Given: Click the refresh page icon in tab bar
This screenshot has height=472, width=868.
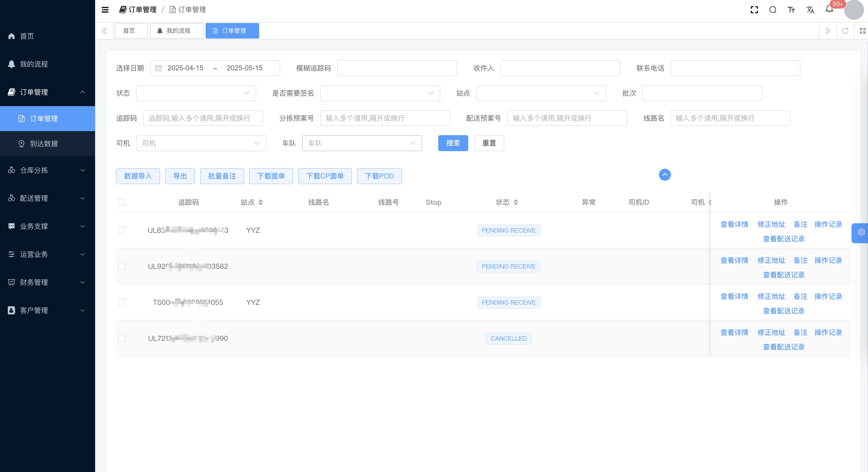Looking at the screenshot, I should (845, 31).
